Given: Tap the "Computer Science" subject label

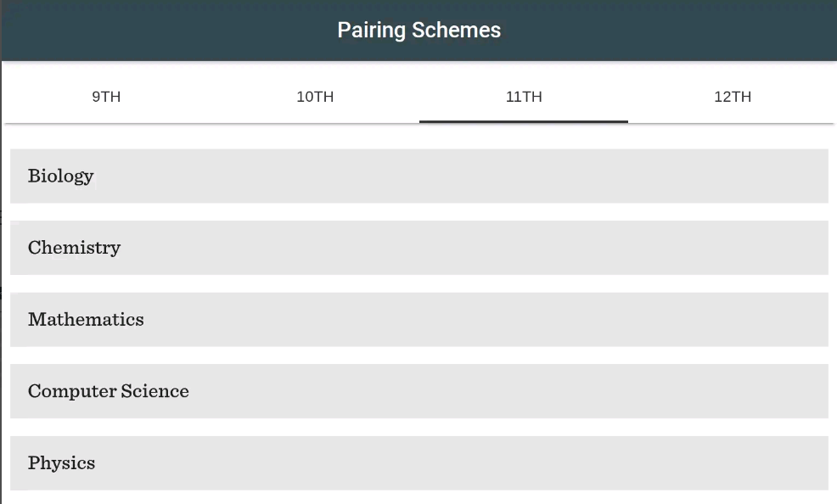Looking at the screenshot, I should [108, 391].
